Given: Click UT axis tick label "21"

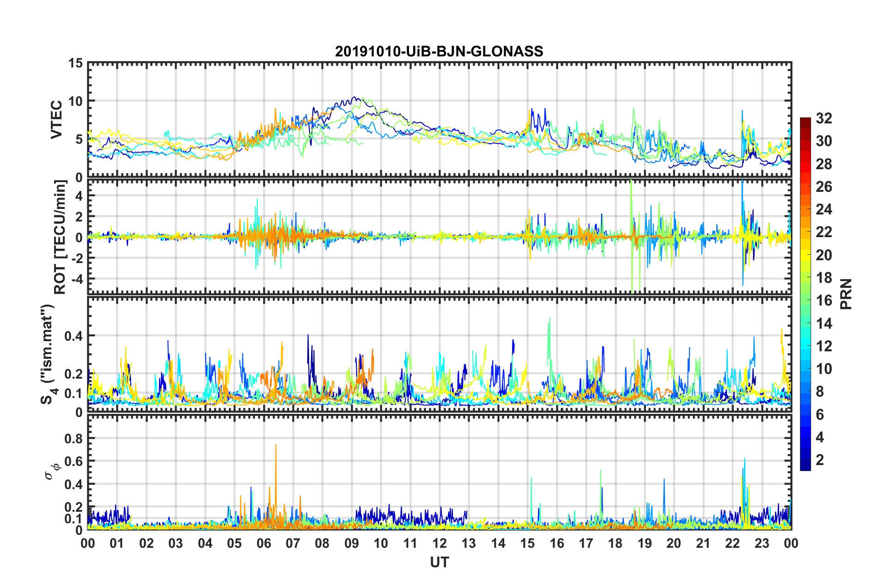Looking at the screenshot, I should click(x=703, y=543).
